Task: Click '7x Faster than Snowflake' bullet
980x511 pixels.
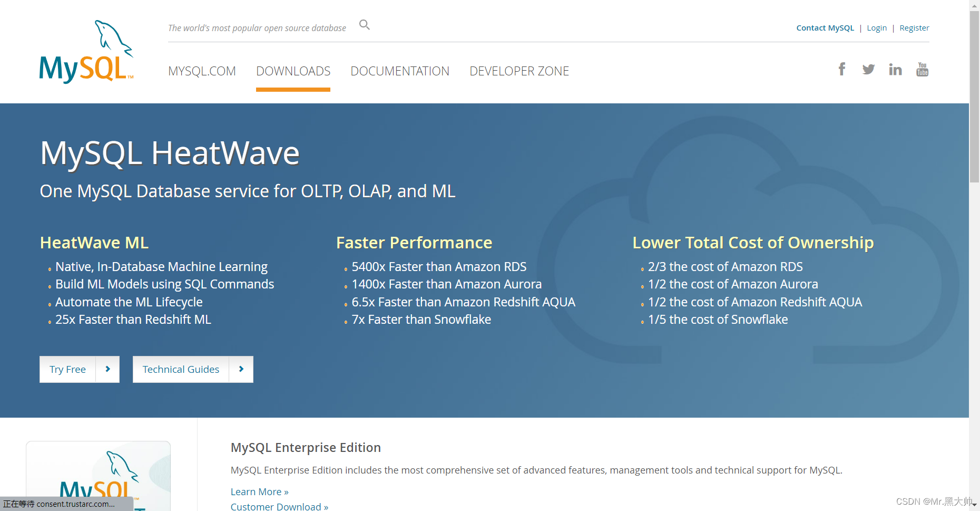Action: point(421,320)
